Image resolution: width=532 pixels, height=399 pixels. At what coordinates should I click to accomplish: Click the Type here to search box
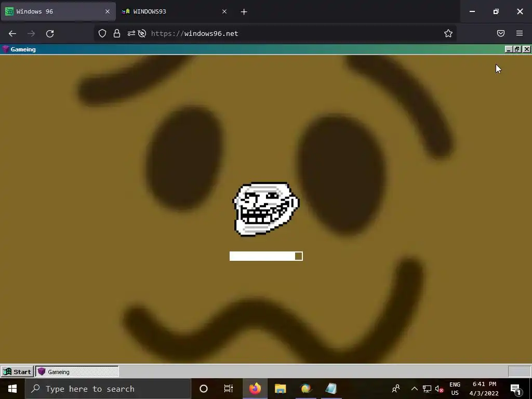coord(108,389)
